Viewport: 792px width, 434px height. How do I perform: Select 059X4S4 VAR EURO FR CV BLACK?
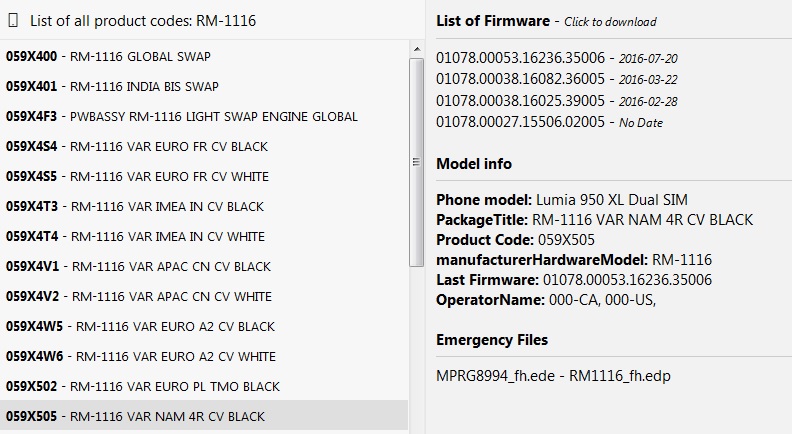coord(204,147)
